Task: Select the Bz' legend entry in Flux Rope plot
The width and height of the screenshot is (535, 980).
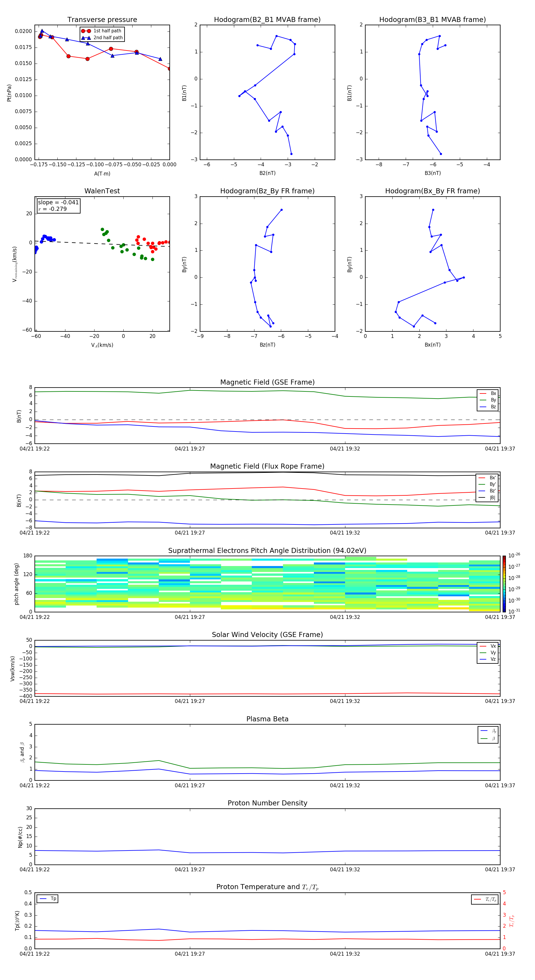Action: click(487, 491)
